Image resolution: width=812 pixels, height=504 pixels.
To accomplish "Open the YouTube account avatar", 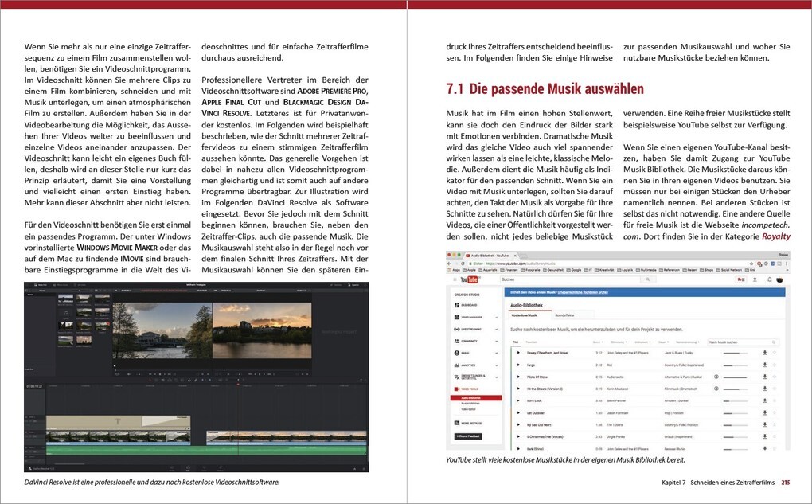I will pyautogui.click(x=780, y=279).
